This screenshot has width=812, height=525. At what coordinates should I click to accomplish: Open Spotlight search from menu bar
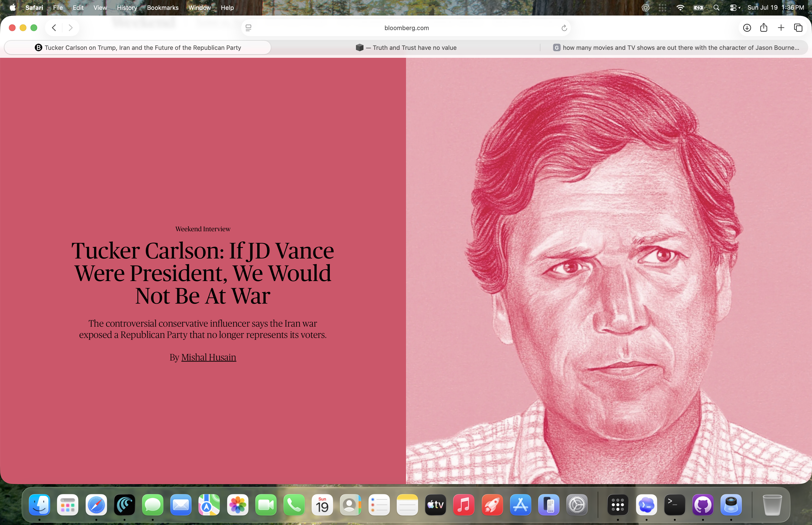tap(716, 7)
